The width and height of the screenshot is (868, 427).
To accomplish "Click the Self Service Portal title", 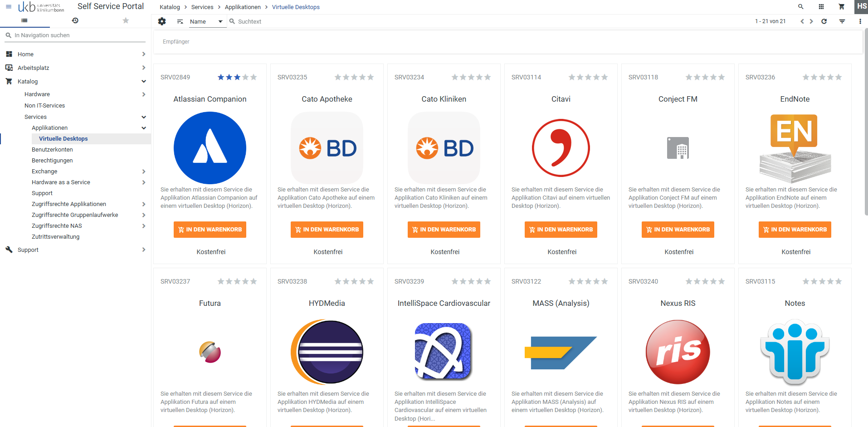I will 111,6.
